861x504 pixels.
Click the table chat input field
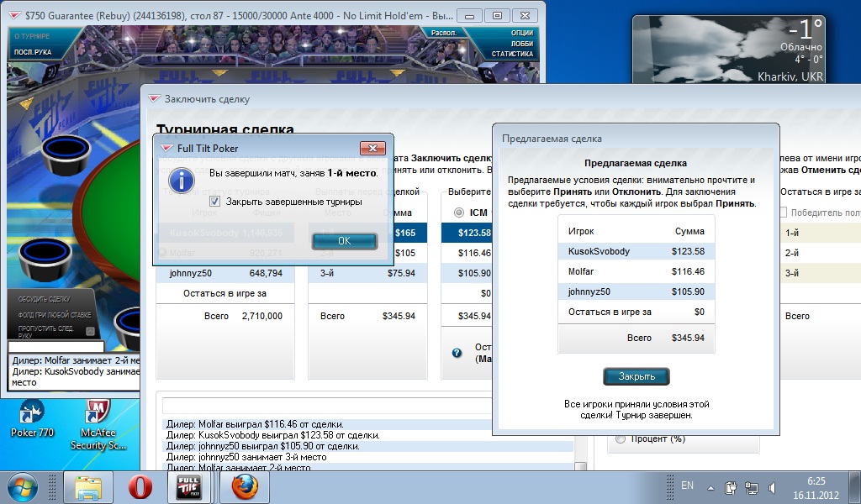[x=56, y=347]
